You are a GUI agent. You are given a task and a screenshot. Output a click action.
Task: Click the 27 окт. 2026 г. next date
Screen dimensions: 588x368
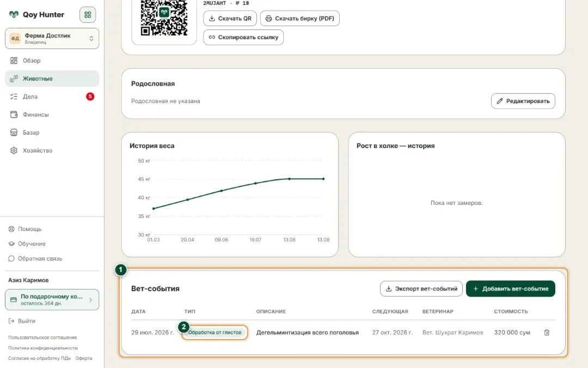pos(392,333)
